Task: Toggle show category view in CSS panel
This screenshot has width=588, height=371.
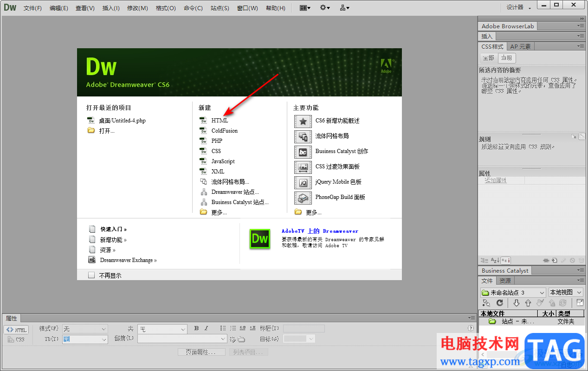Action: [485, 261]
